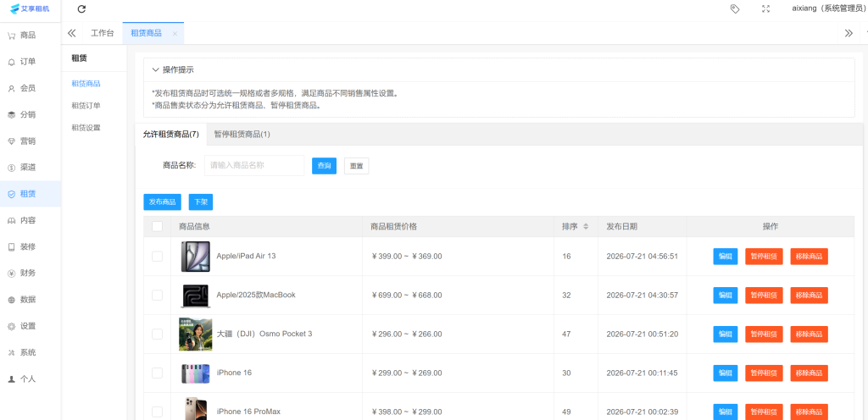Viewport: 868px width, 420px height.
Task: Remove the Osmo Pocket 3 product
Action: coord(810,334)
